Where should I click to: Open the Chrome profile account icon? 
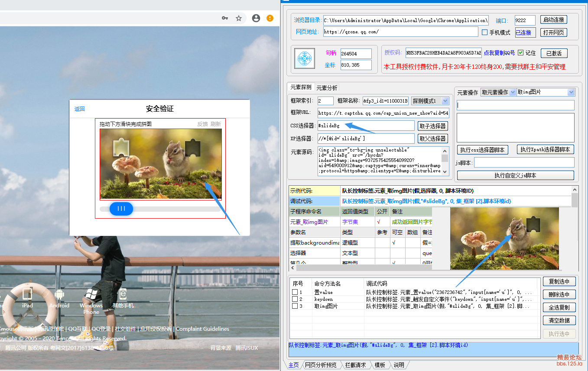(256, 18)
